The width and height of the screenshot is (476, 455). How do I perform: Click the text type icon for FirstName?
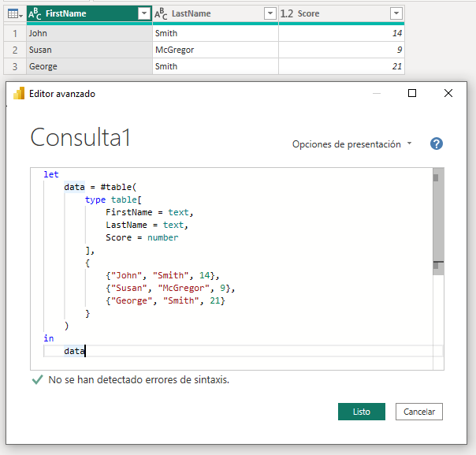(x=35, y=13)
